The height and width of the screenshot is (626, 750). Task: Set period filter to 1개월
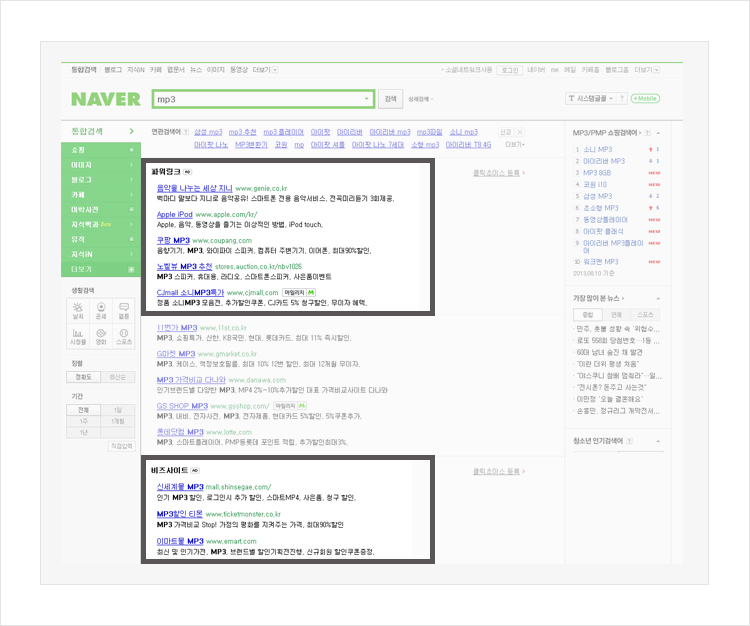click(x=118, y=421)
